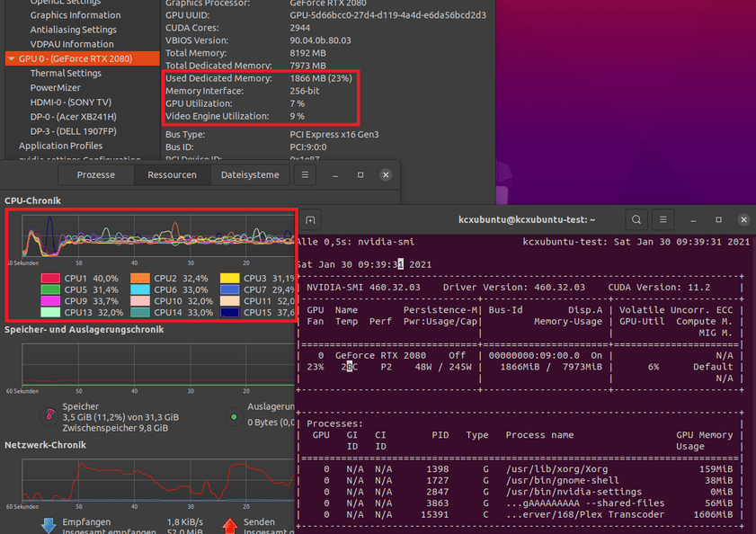Screen dimensions: 756x534
Task: Change the CPU6 cyan color swatch
Action: tap(140, 289)
